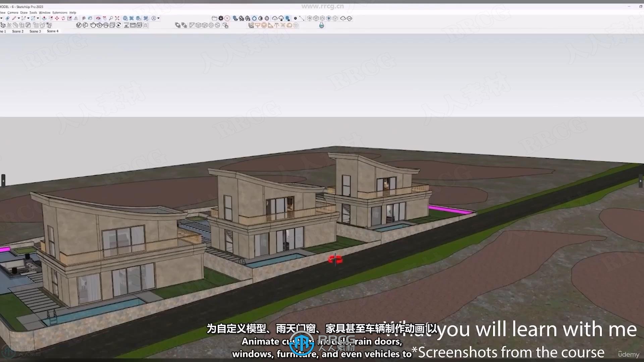Select the Rectangle shape tool
Image resolution: width=644 pixels, height=362 pixels.
(x=33, y=18)
